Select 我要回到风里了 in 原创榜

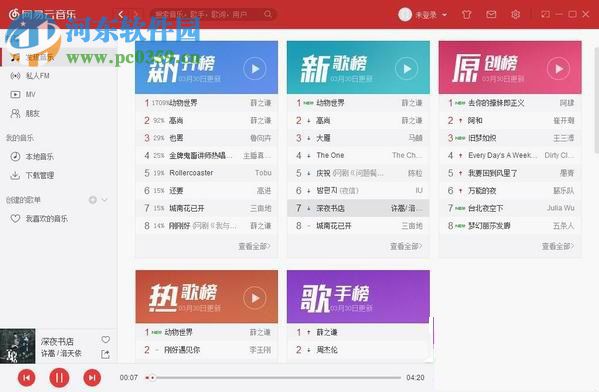point(510,173)
